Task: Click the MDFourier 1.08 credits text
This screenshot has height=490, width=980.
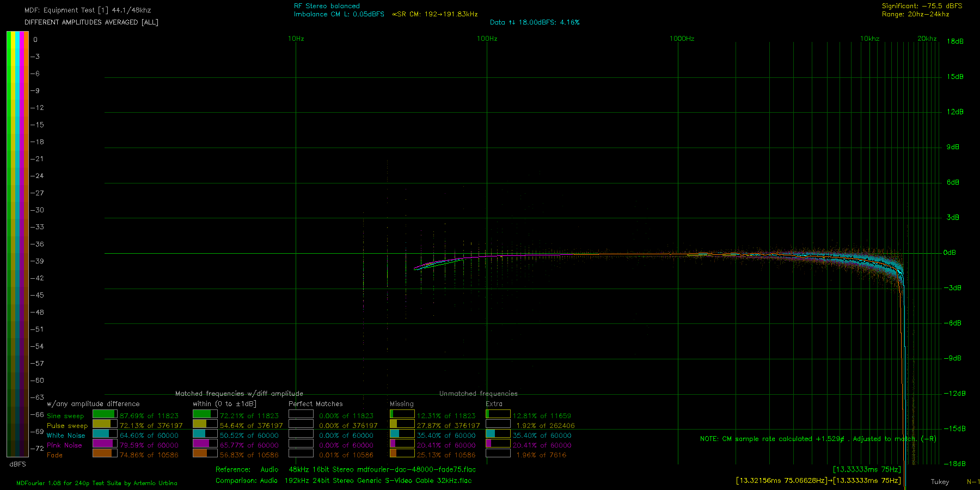Action: (x=96, y=483)
